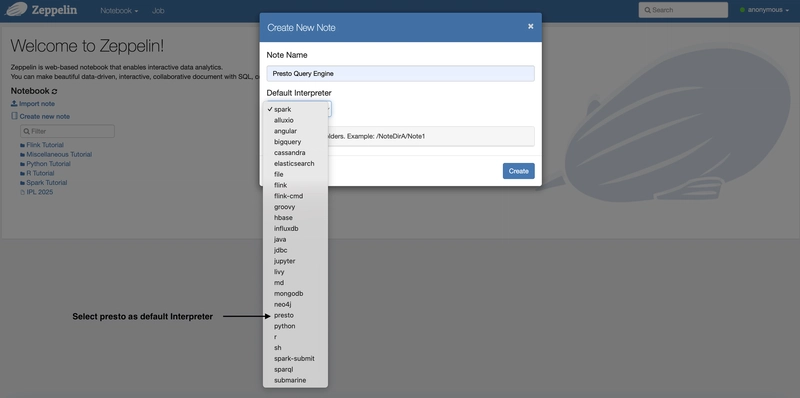
Task: Select cassandra interpreter option
Action: (295, 153)
